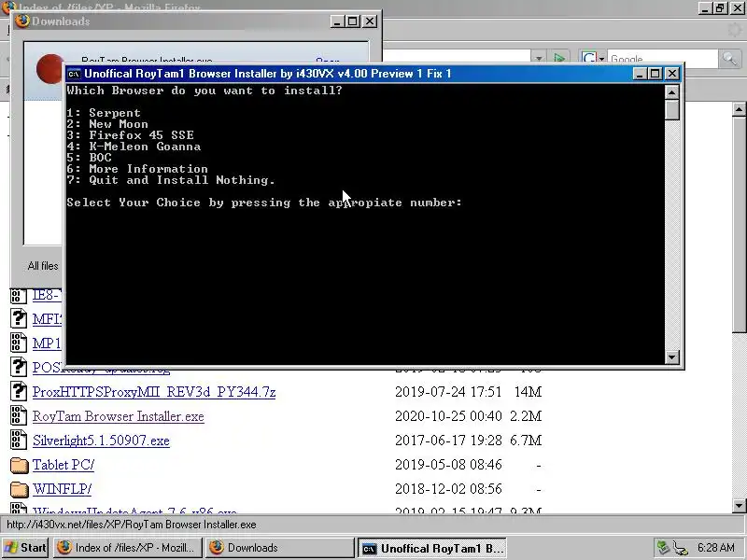Click the Tablet PC folder icon
The image size is (747, 560).
pyautogui.click(x=19, y=465)
